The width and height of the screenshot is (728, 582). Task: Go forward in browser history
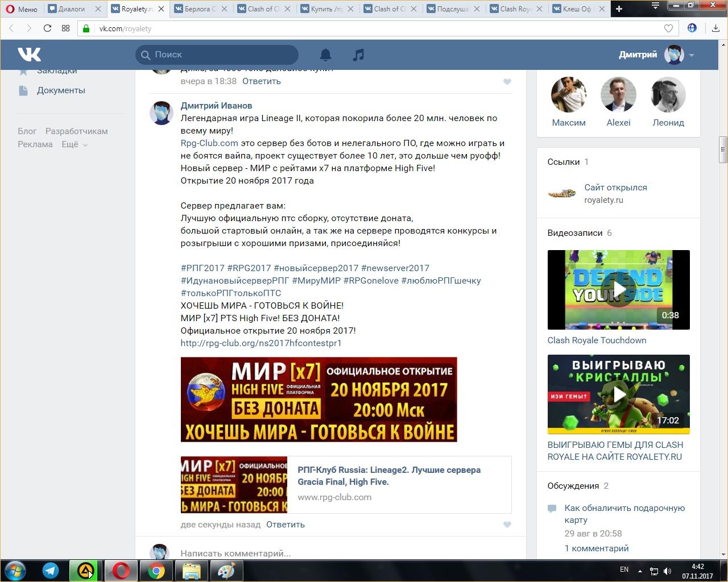pos(29,28)
